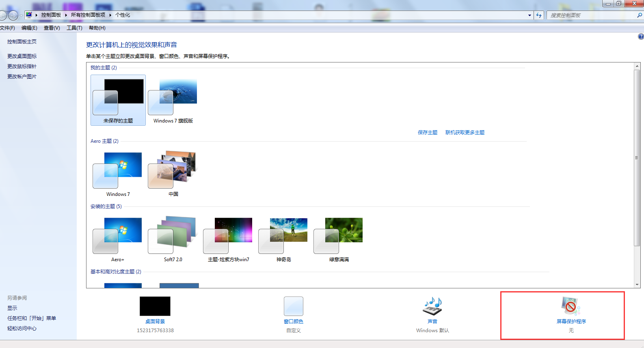
Task: Click the personalization icon in address bar
Action: point(29,15)
